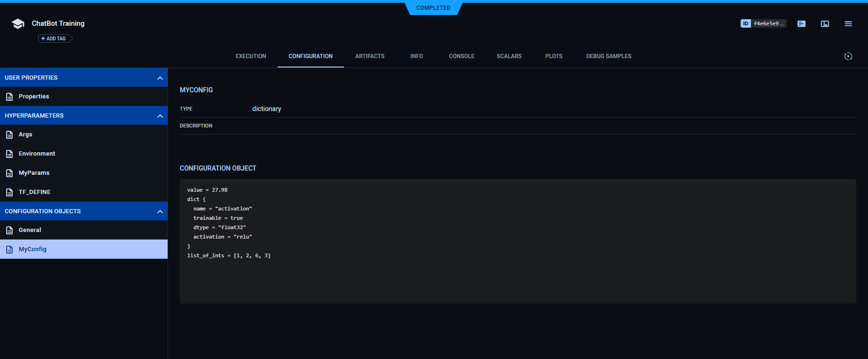Open the General configuration object
Image resolution: width=868 pixels, height=359 pixels.
(30, 230)
